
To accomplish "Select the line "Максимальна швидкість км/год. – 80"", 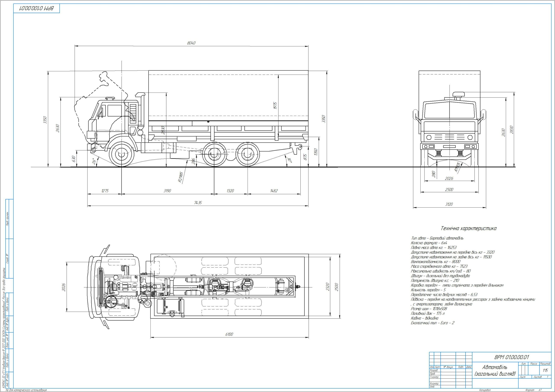I will pos(441,271).
